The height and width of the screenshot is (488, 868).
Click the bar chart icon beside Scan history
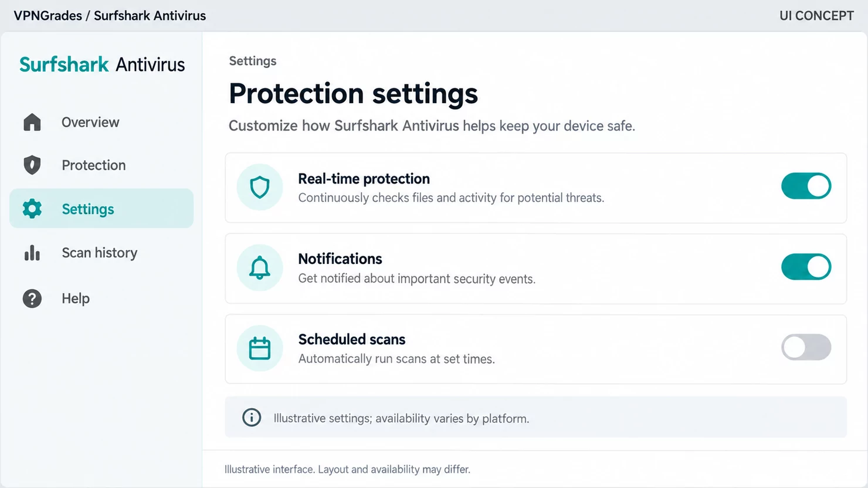[32, 253]
